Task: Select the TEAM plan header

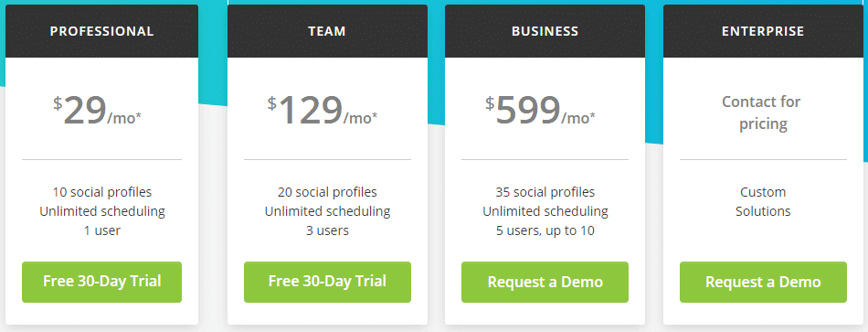Action: coord(327,31)
